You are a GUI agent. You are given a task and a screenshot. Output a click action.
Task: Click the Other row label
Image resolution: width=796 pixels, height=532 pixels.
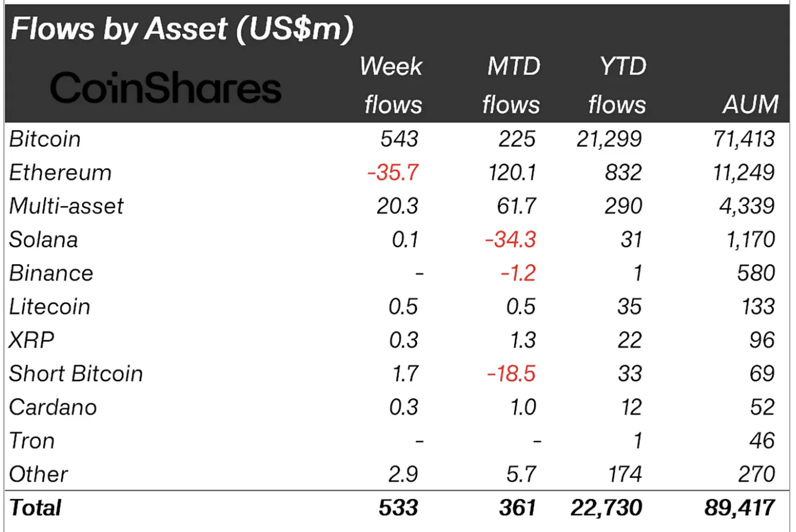pyautogui.click(x=39, y=475)
